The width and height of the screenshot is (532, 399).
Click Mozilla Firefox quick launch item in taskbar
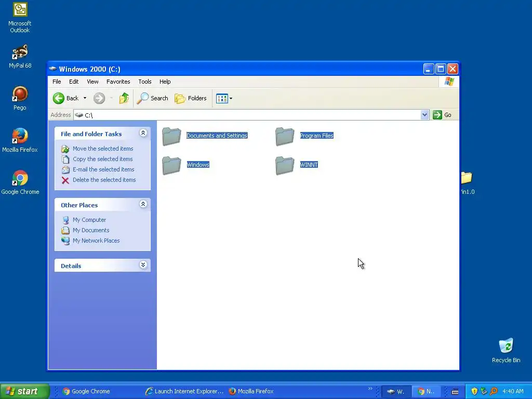pos(251,391)
